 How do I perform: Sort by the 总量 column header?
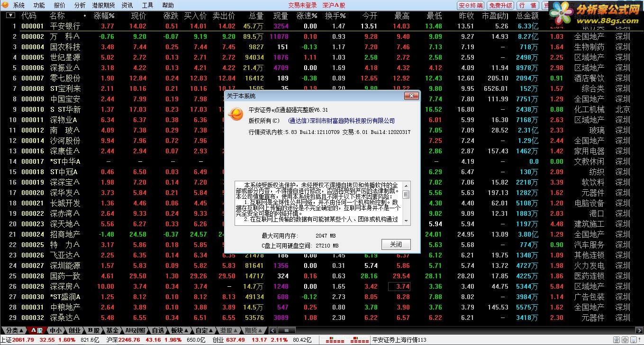(256, 16)
